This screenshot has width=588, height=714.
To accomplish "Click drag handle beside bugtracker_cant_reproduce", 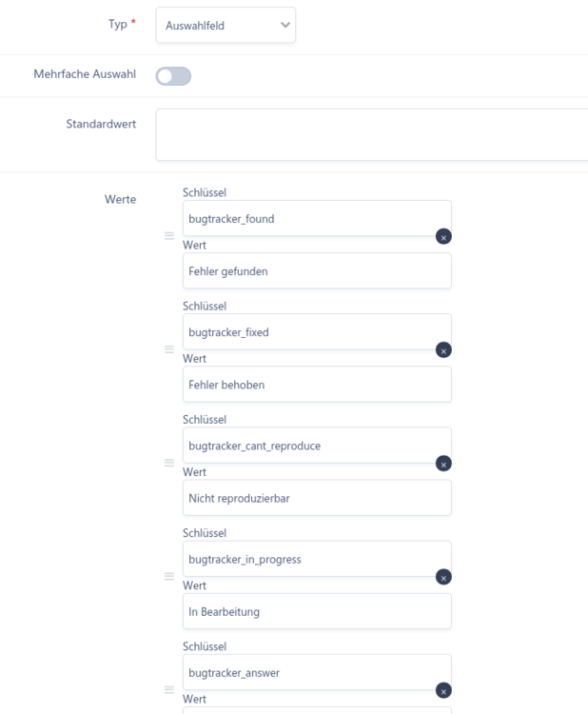I will (169, 463).
